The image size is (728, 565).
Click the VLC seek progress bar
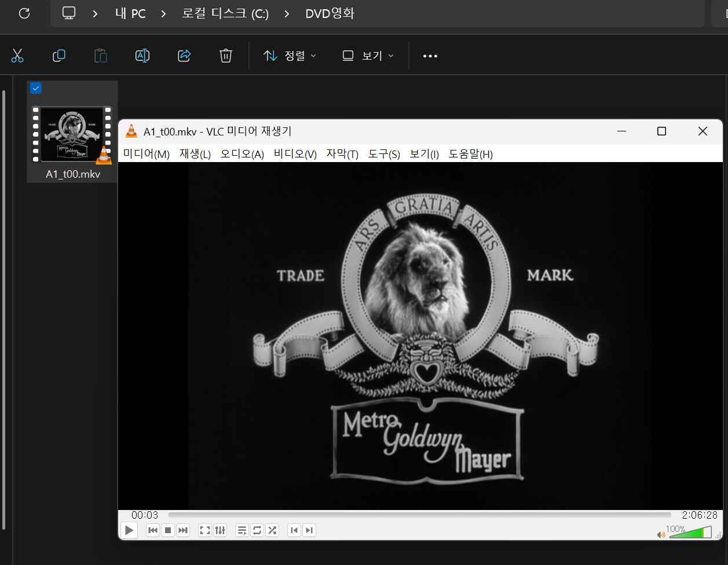click(419, 515)
